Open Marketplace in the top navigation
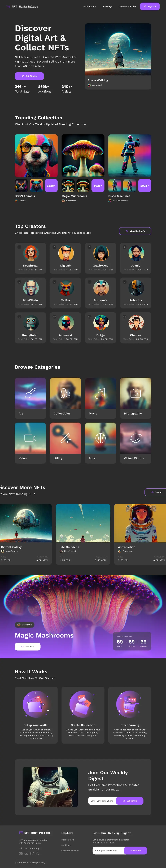 tap(90, 6)
